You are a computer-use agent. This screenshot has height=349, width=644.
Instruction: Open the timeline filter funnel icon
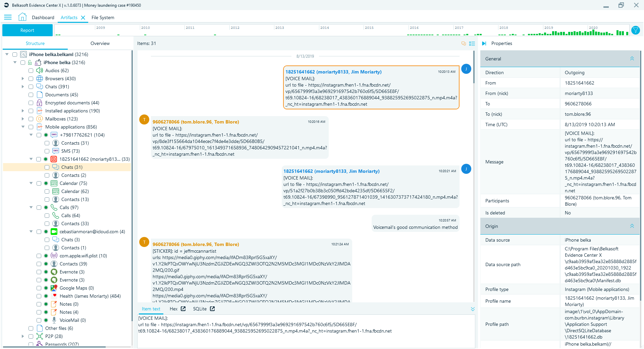pyautogui.click(x=635, y=30)
